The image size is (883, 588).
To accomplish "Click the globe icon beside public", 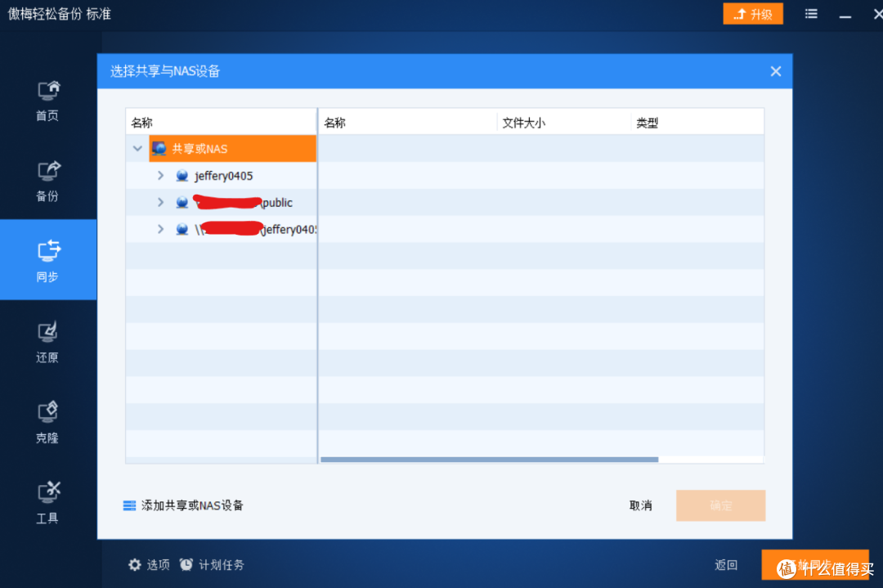I will [x=182, y=202].
